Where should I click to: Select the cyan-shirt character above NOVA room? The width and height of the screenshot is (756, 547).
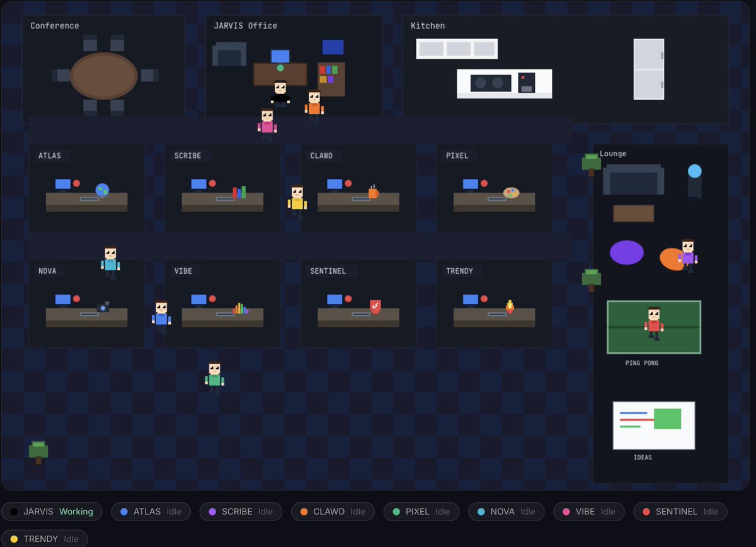click(110, 262)
